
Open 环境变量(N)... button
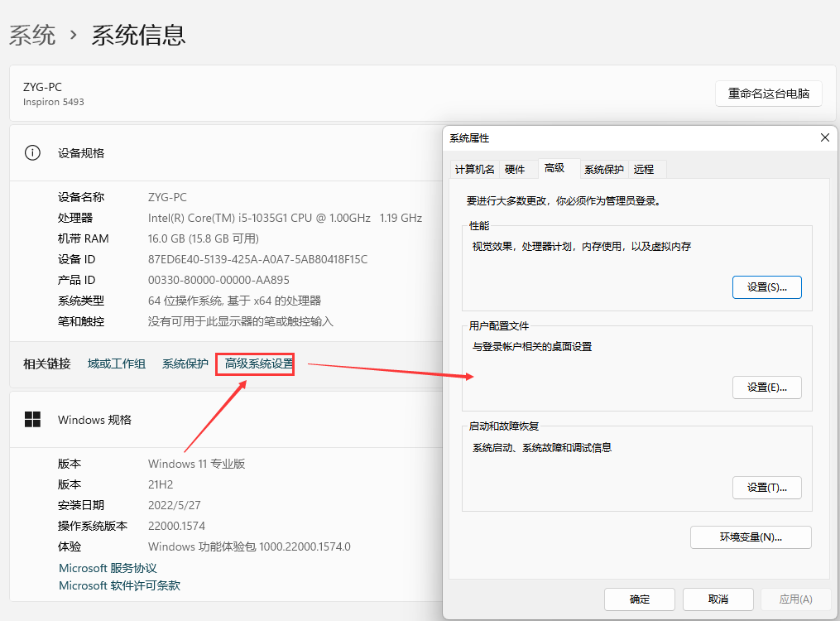(751, 537)
